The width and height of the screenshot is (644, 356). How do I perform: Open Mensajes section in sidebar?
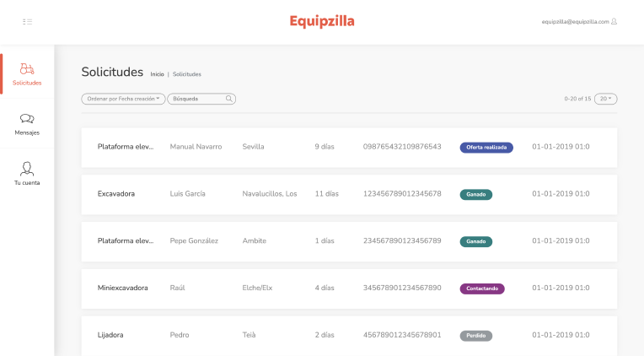[27, 132]
